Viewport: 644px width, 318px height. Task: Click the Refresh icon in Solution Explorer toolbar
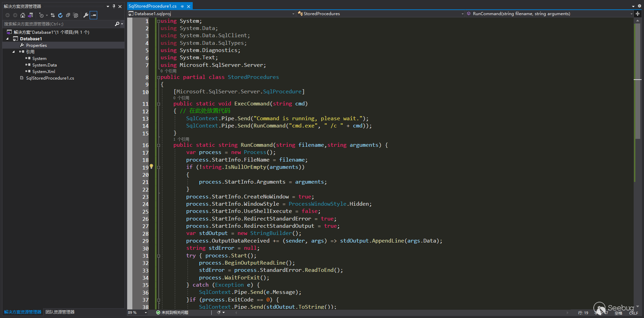[60, 15]
